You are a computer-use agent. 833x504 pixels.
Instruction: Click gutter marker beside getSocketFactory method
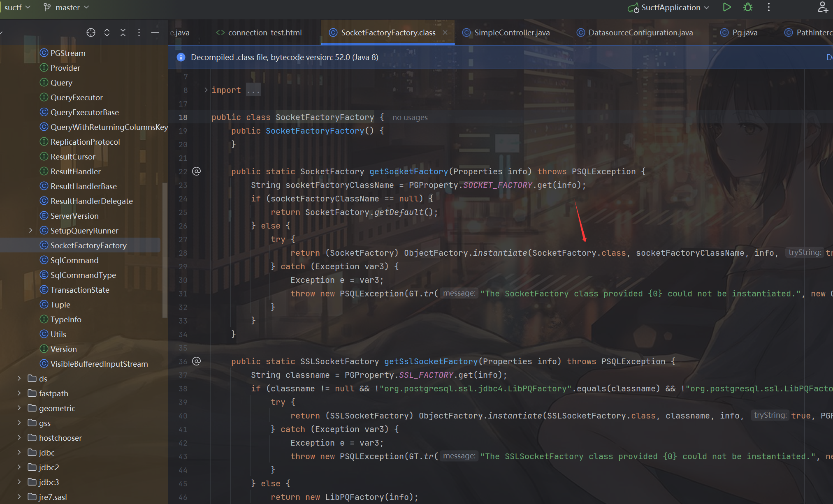197,171
